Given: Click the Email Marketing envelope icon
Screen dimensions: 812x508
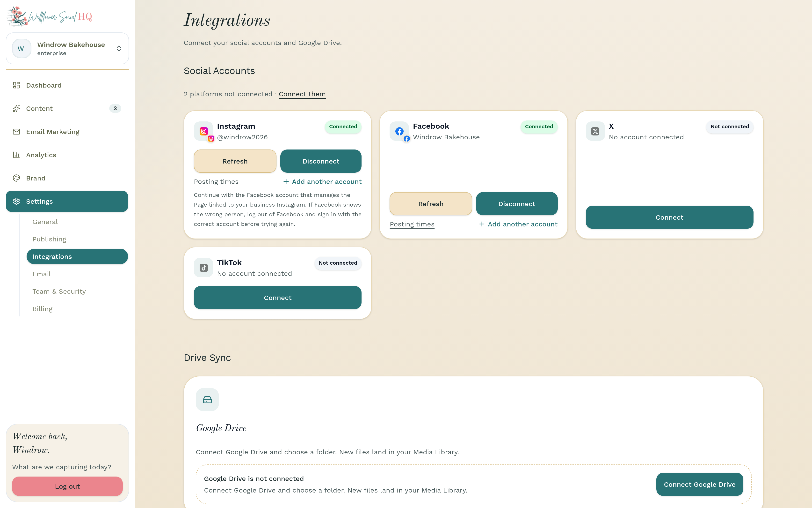Looking at the screenshot, I should point(16,132).
